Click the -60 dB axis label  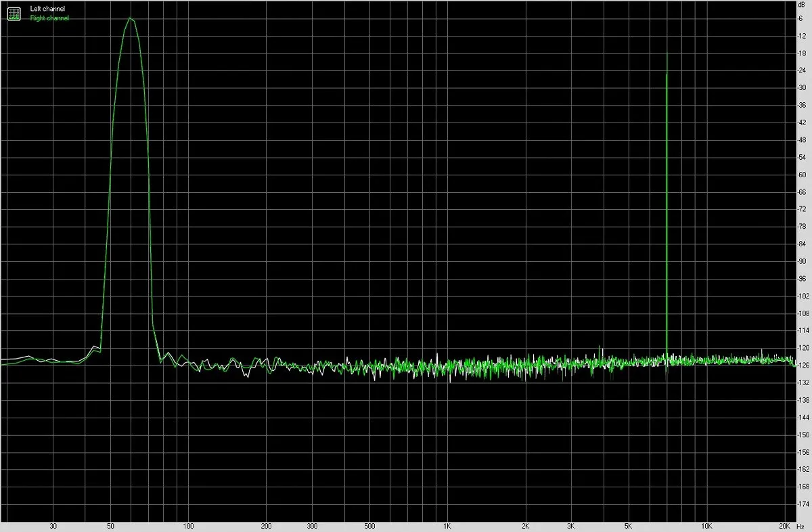tap(802, 174)
